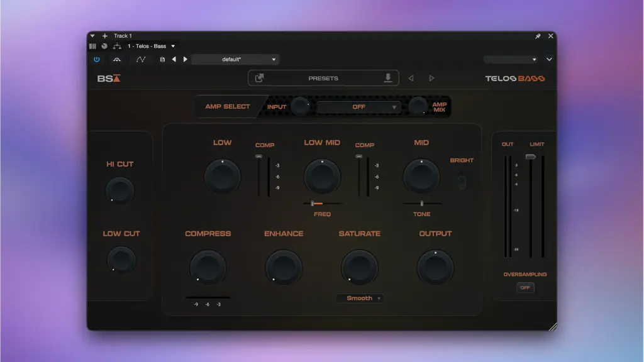644x362 pixels.
Task: Click the LIMIT threshold slider handle
Action: [531, 156]
